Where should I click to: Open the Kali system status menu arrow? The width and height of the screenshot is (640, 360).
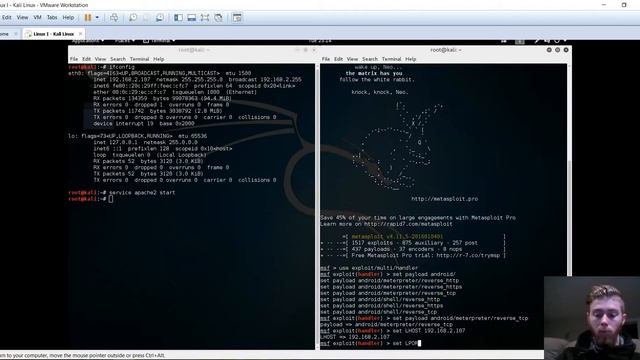pyautogui.click(x=565, y=41)
